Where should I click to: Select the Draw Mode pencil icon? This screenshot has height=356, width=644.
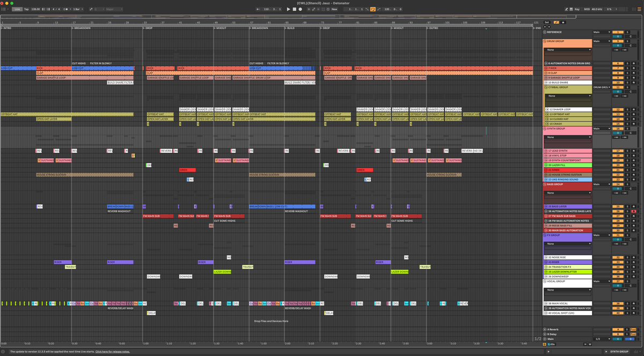[567, 9]
